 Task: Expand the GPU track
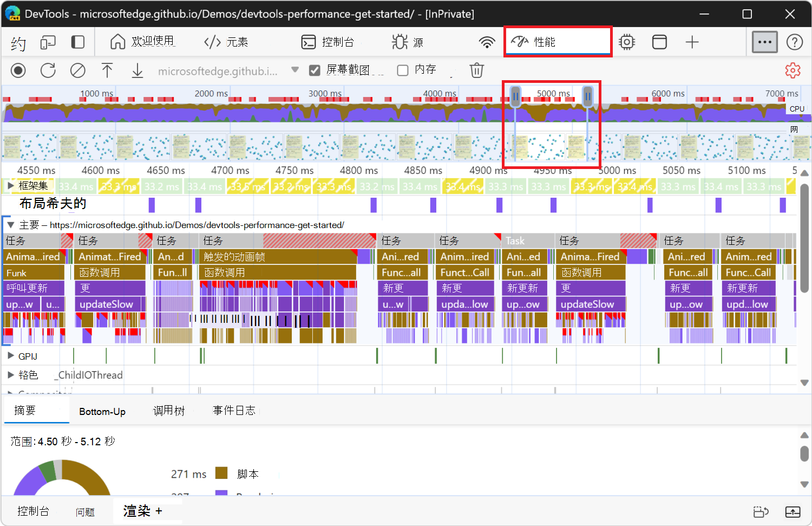tap(10, 356)
